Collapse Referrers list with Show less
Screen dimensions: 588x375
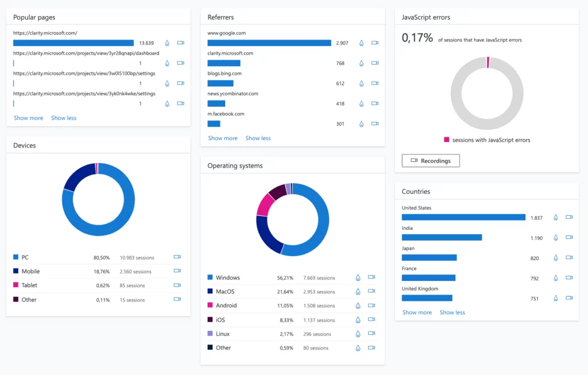tap(258, 138)
